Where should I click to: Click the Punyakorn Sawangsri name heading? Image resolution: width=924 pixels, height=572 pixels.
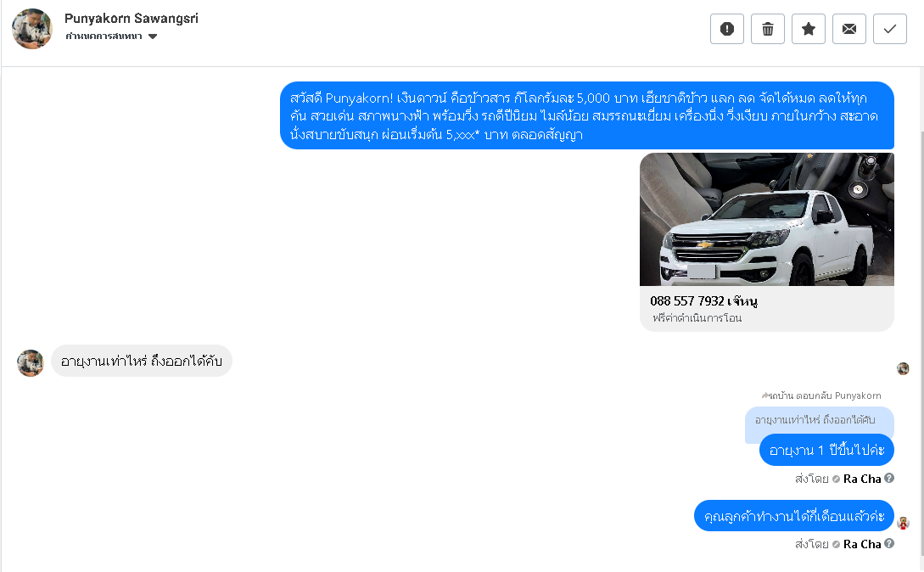click(x=132, y=19)
